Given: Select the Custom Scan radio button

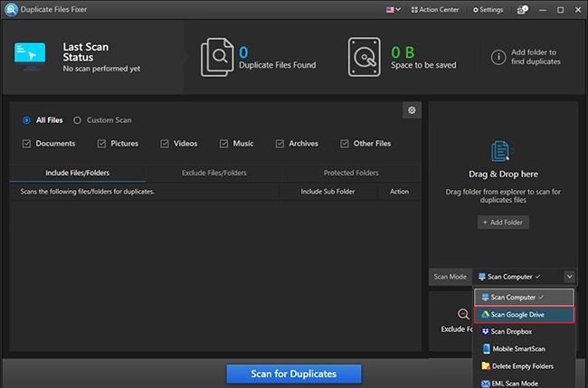Looking at the screenshot, I should click(x=77, y=120).
